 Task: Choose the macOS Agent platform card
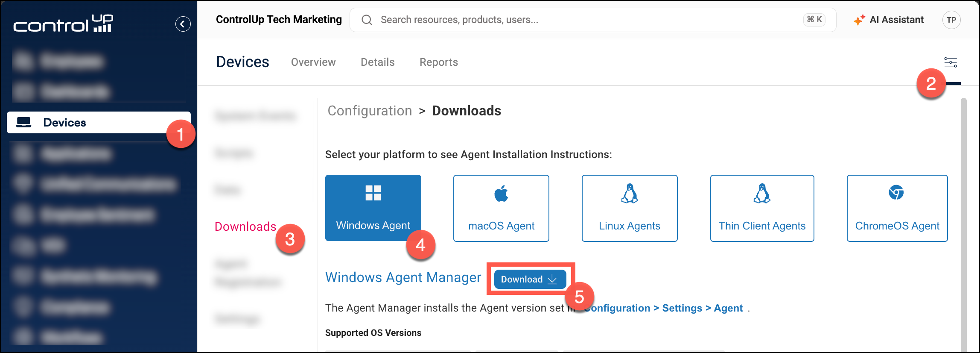tap(501, 208)
